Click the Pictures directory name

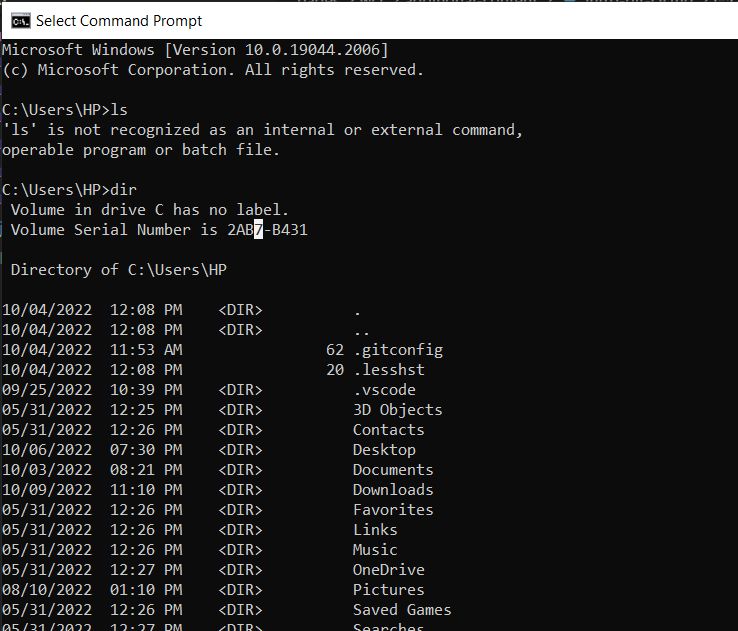click(x=389, y=590)
